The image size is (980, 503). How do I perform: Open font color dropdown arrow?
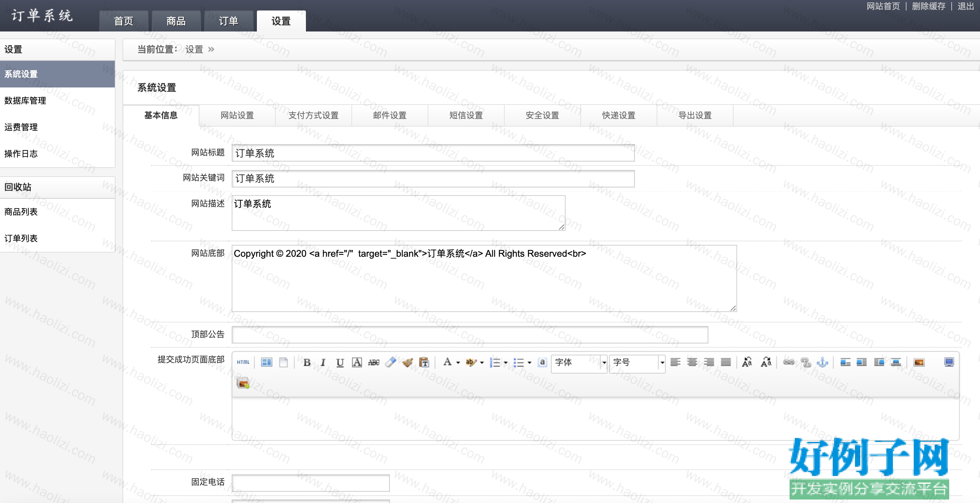click(458, 362)
